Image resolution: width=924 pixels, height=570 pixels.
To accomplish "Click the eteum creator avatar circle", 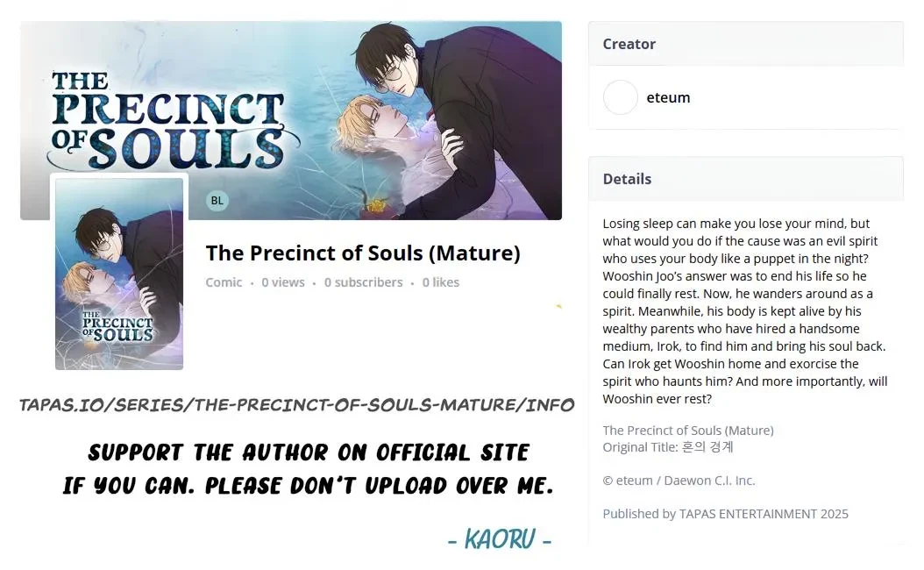I will [x=620, y=97].
